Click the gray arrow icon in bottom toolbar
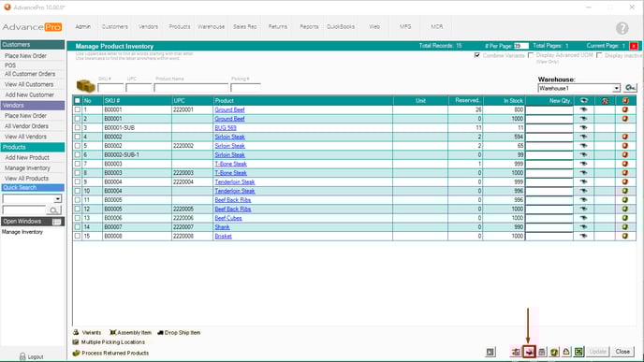The image size is (644, 362). (490, 352)
